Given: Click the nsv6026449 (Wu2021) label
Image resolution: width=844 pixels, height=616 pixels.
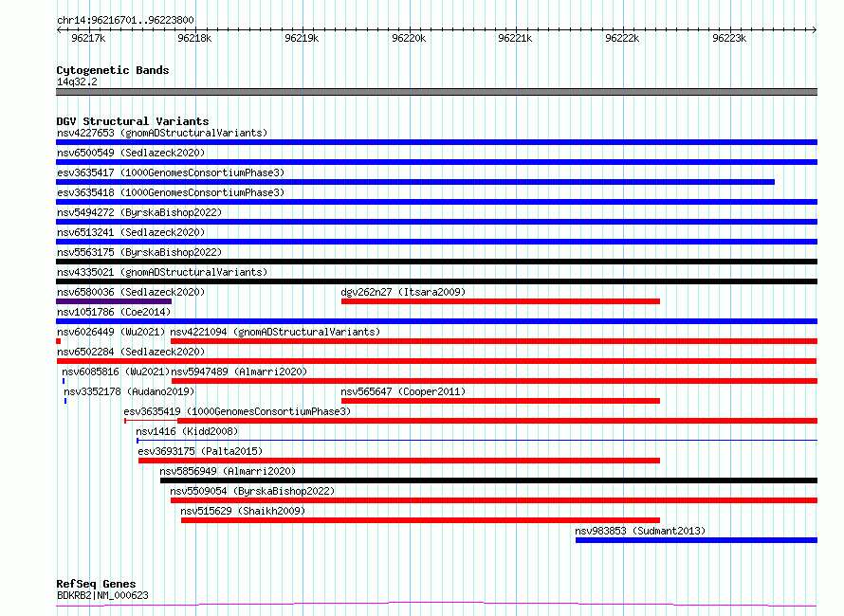Looking at the screenshot, I should 111,332.
